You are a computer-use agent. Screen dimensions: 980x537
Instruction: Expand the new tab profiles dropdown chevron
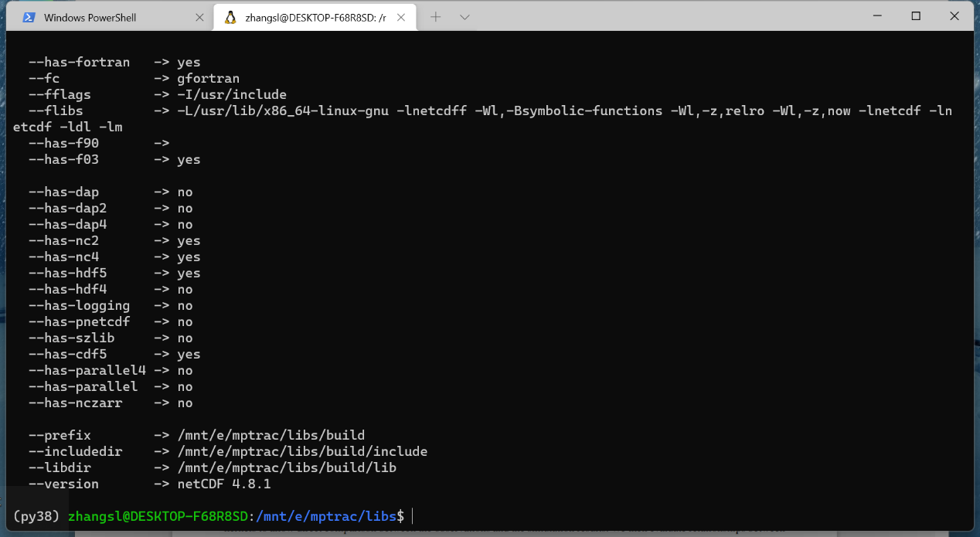coord(464,17)
